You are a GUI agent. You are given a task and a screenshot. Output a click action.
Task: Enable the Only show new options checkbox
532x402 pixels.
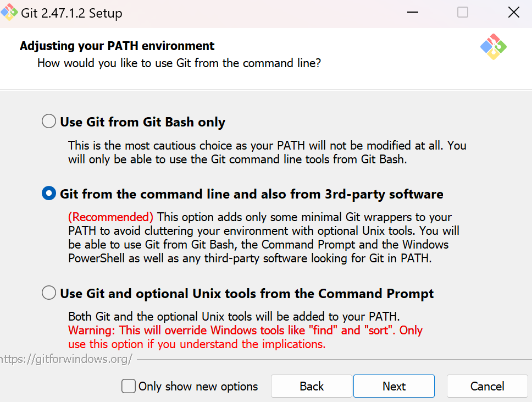129,386
